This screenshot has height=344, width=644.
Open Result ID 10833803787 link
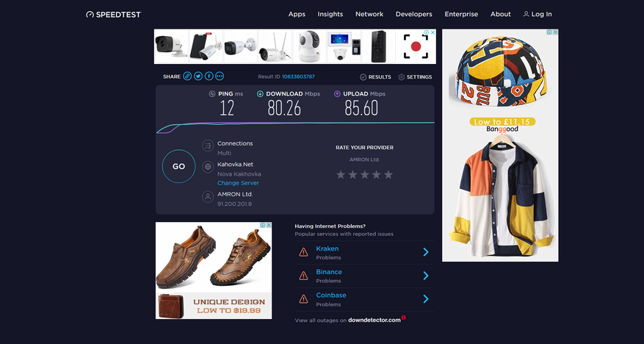(x=298, y=77)
